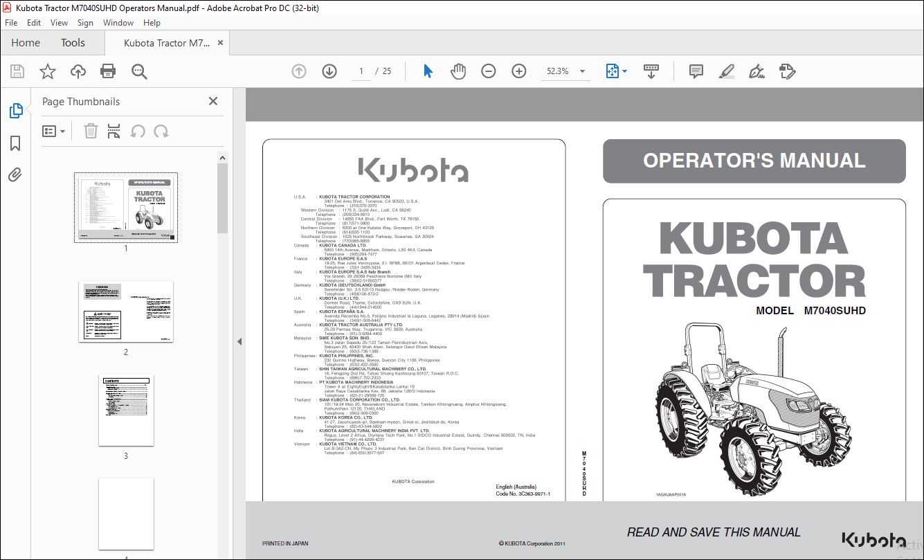
Task: Select page 2 thumbnail
Action: point(126,311)
